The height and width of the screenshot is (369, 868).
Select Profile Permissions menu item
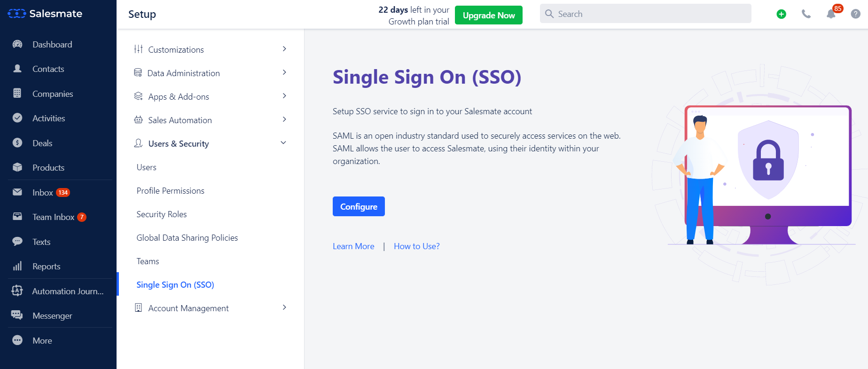tap(171, 190)
